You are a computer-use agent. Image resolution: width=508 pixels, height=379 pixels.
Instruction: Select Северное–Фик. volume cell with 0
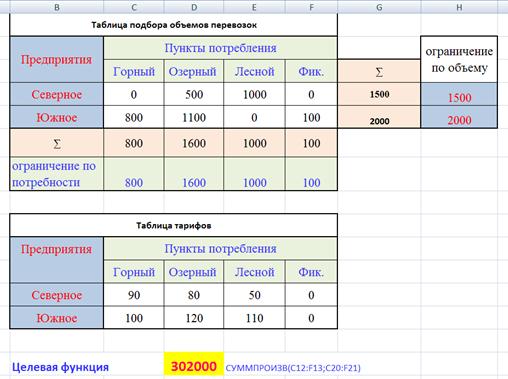(x=311, y=94)
